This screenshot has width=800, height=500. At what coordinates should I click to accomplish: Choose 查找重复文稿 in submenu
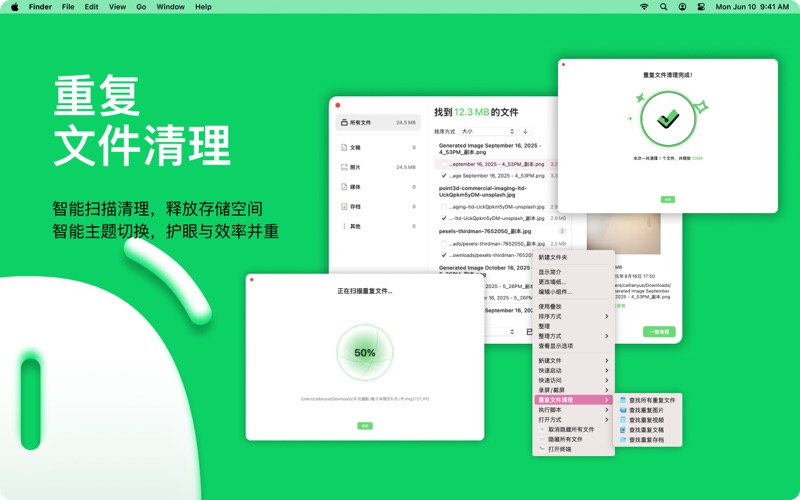[647, 430]
